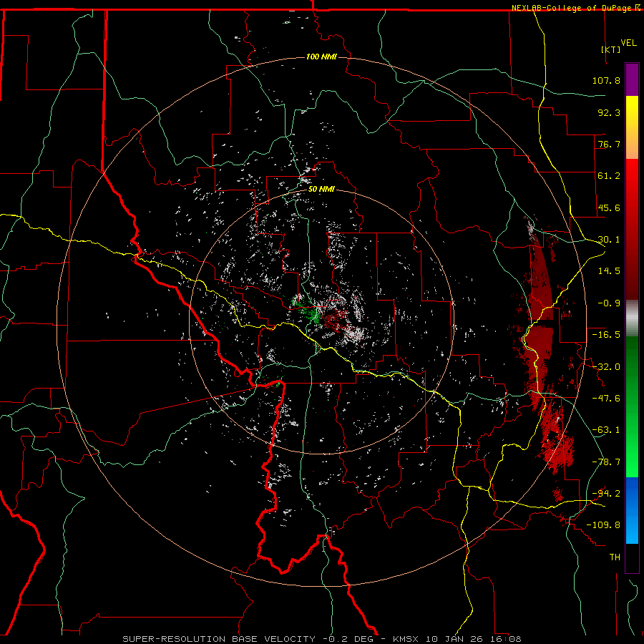Click the VEL legend heading
Image resolution: width=644 pixels, height=644 pixels.
628,43
